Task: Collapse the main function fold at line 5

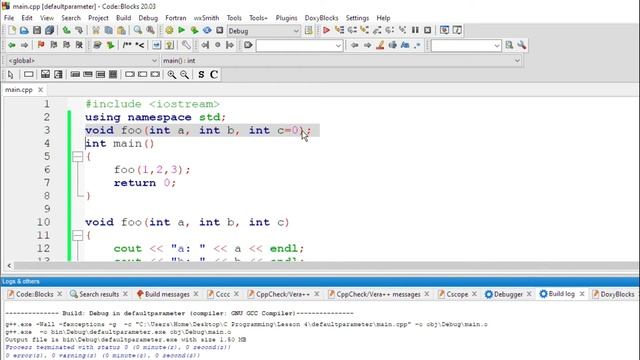Action: click(78, 156)
